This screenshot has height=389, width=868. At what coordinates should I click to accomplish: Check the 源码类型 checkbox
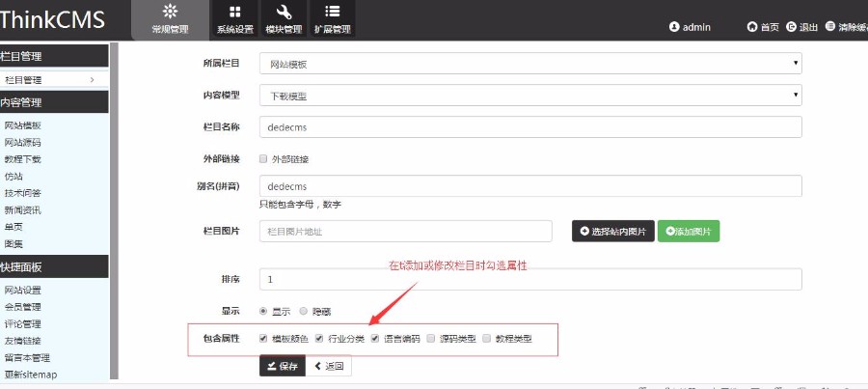pos(431,338)
